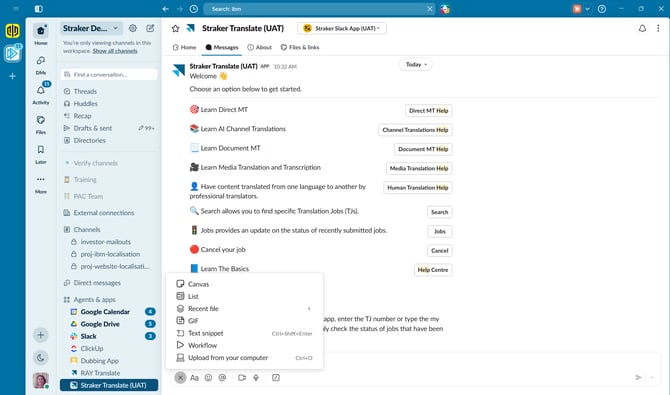The image size is (670, 395).
Task: Click the Search button in the message
Action: (439, 212)
